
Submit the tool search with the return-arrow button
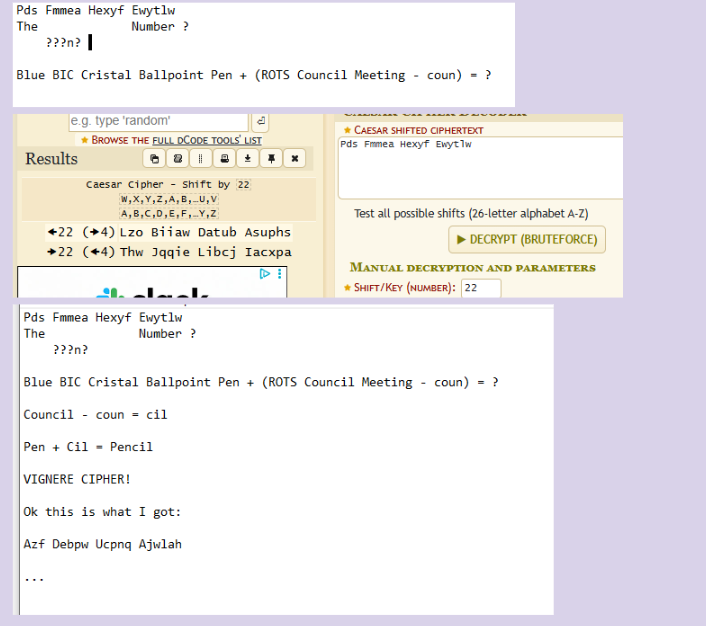(261, 121)
